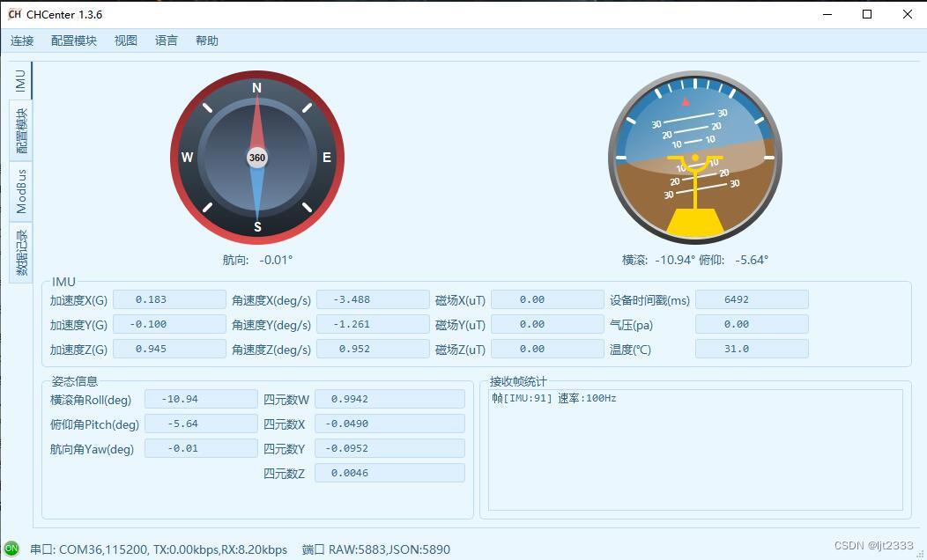This screenshot has width=927, height=560.
Task: Switch to the 配置模块 side tab
Action: click(x=20, y=130)
